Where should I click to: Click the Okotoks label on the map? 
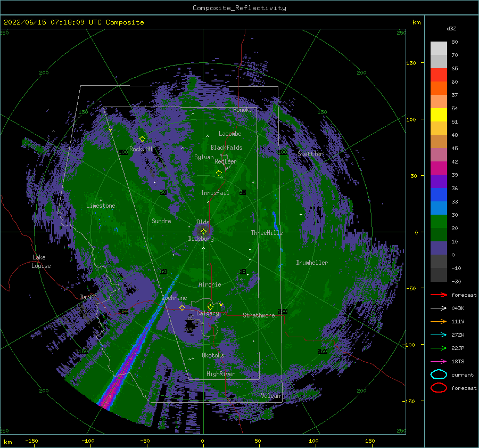click(x=213, y=355)
